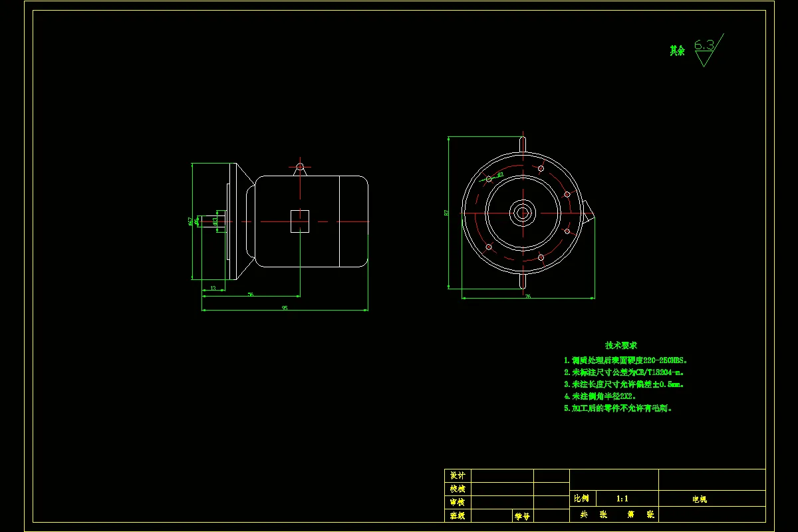The image size is (798, 532).
Task: Click the '校核' title block cell
Action: tap(458, 489)
